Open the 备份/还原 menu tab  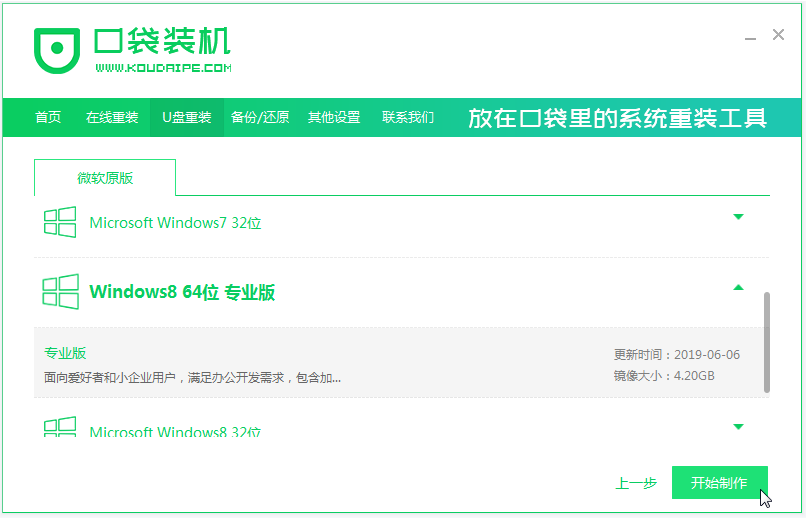click(260, 117)
